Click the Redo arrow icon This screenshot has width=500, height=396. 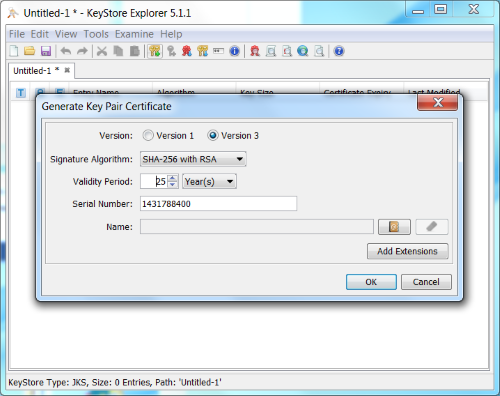coord(82,51)
